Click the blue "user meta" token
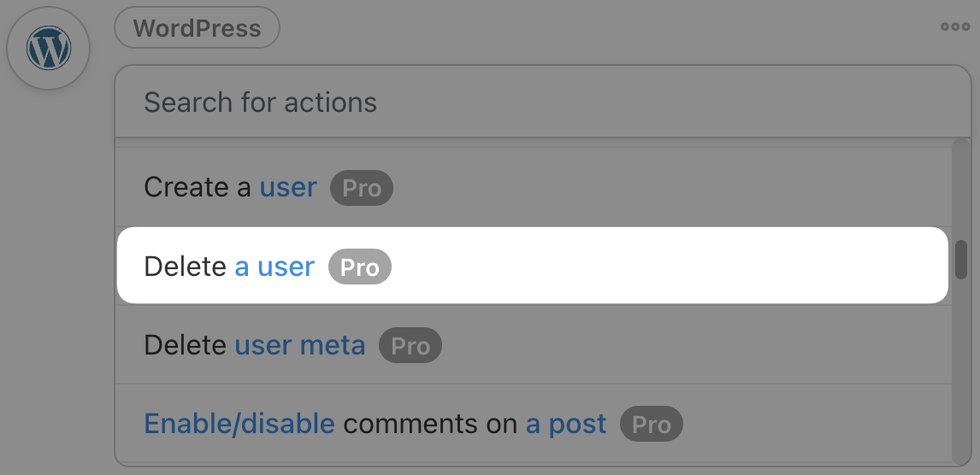The height and width of the screenshot is (475, 980). [300, 345]
